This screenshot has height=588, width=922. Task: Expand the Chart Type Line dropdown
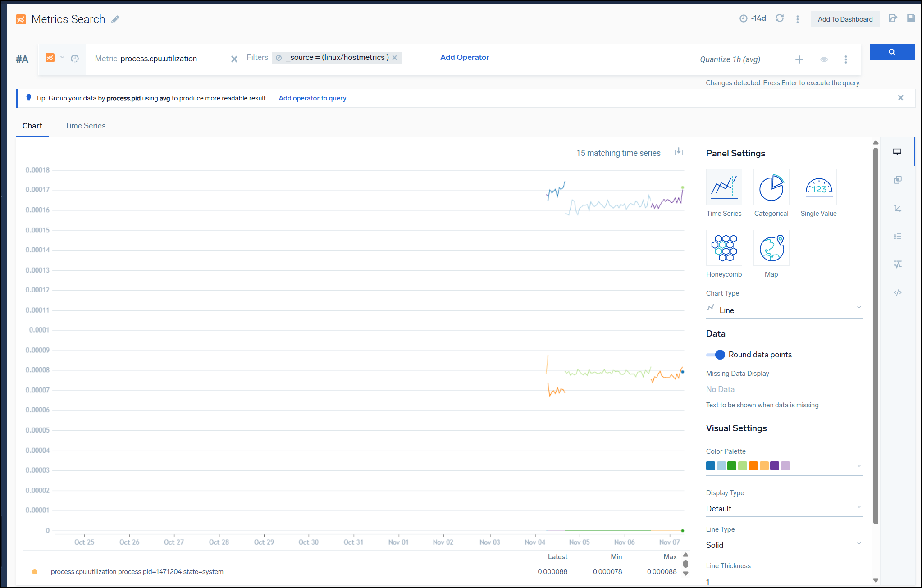(784, 310)
